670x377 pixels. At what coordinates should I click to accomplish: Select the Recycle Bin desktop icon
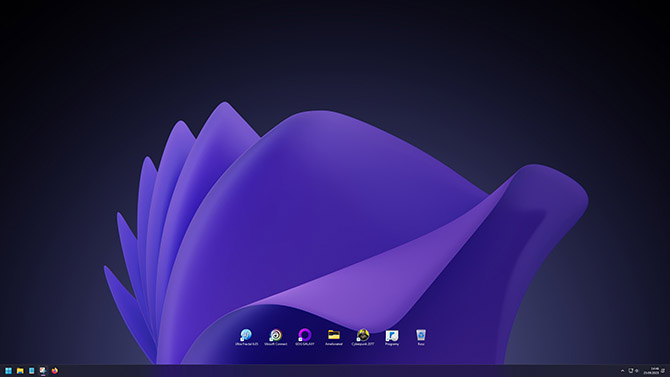pos(421,337)
